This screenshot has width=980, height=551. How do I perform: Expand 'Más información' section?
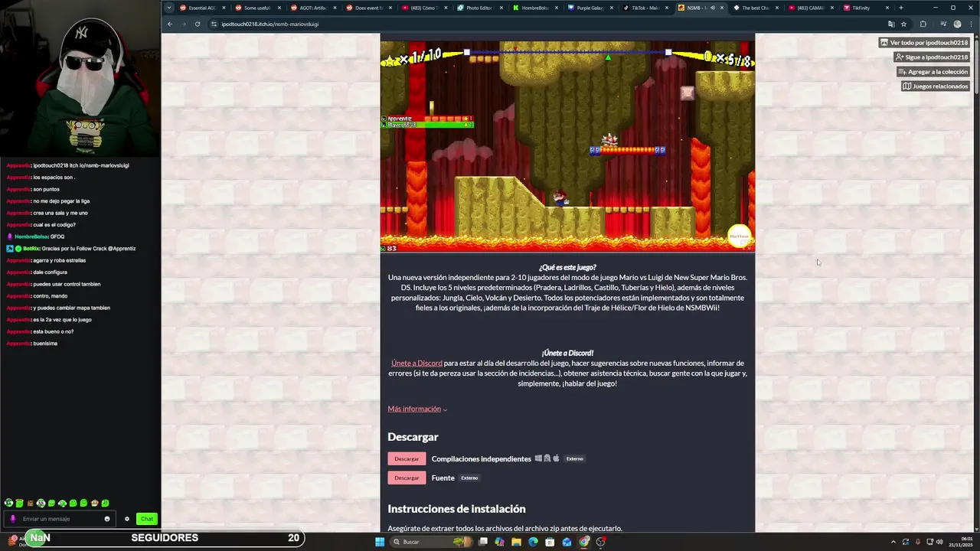[417, 409]
